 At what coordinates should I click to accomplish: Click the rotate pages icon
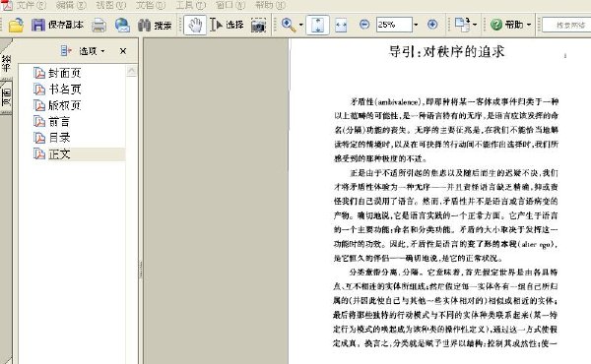tap(462, 25)
